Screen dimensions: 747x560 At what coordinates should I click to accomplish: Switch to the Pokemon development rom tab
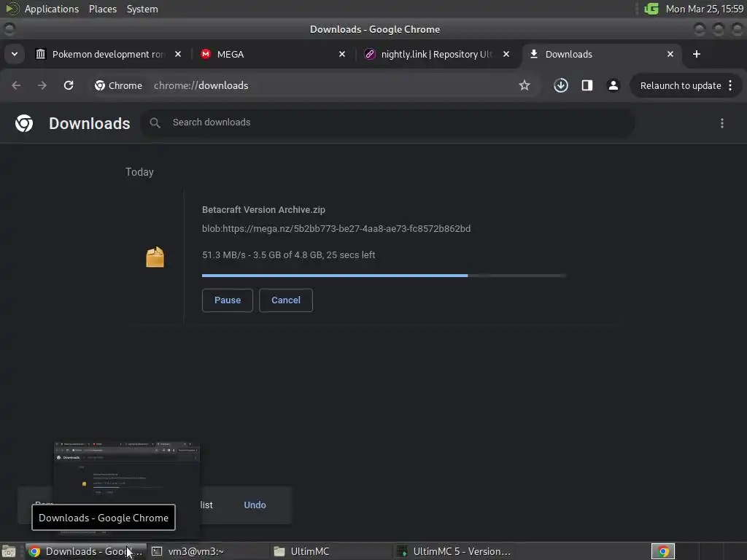pos(108,54)
